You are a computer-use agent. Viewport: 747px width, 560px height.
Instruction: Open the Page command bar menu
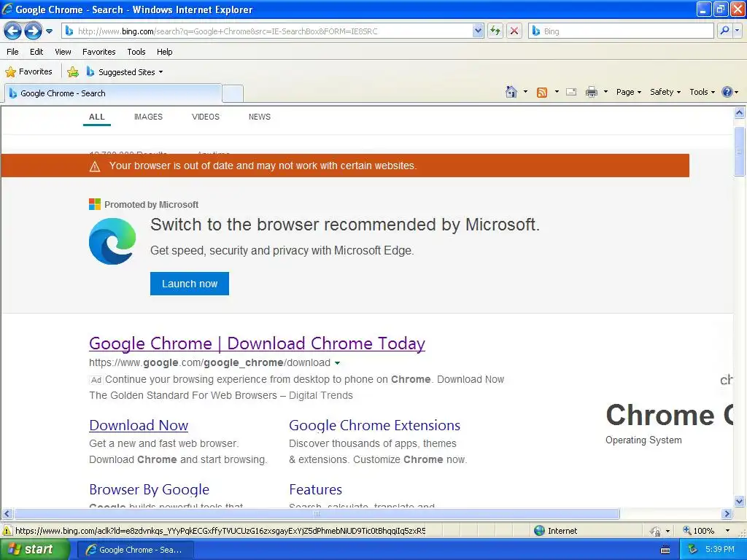(x=628, y=92)
